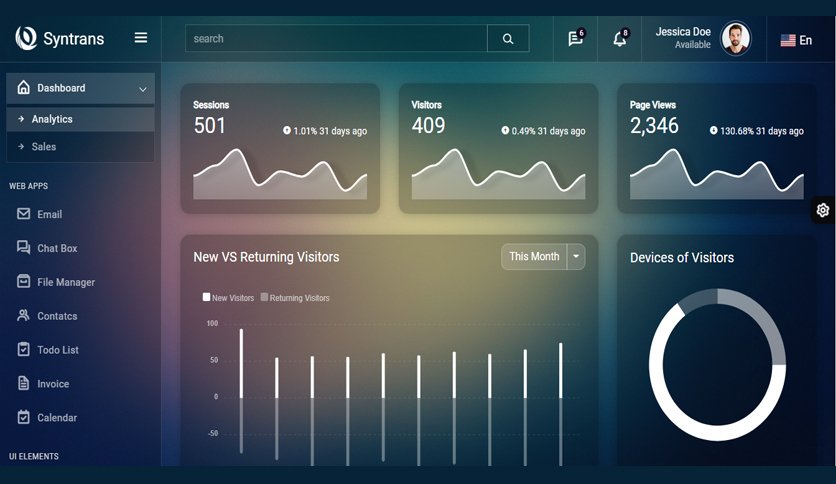The width and height of the screenshot is (836, 484).
Task: Click the Available status text
Action: [x=693, y=45]
